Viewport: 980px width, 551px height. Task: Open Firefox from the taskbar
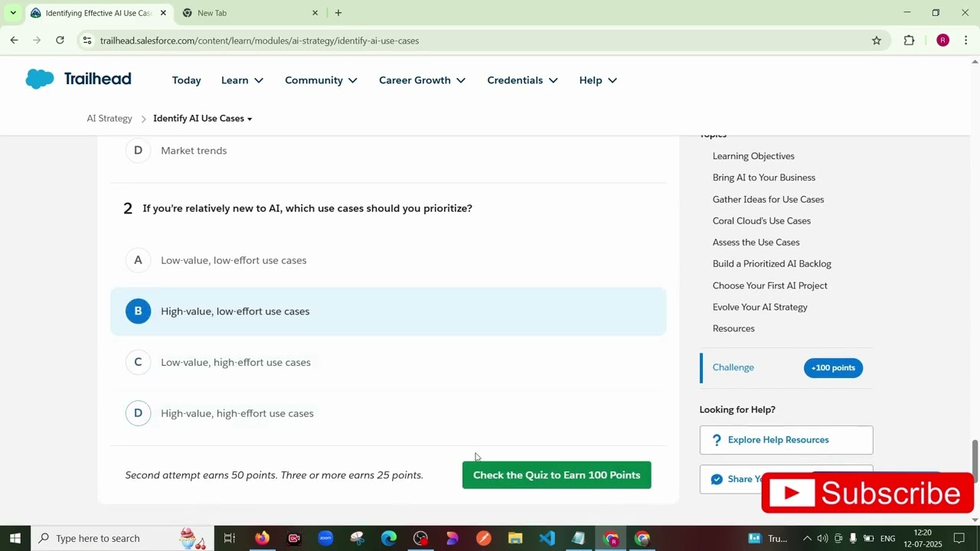(263, 539)
